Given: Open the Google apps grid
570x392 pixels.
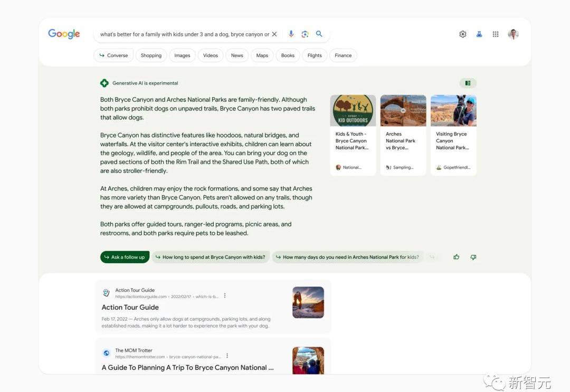Looking at the screenshot, I should click(x=496, y=34).
